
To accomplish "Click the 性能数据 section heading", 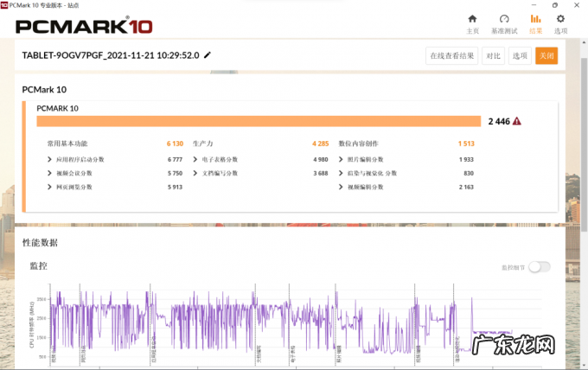I will 40,243.
